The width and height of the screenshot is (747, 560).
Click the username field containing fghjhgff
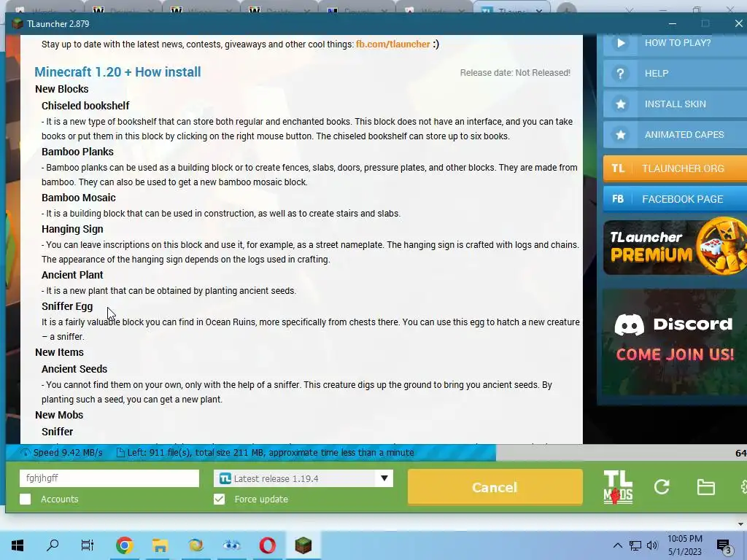pyautogui.click(x=109, y=478)
